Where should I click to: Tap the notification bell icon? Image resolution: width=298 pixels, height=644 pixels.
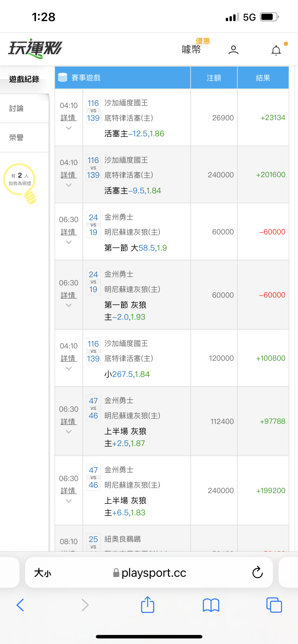(276, 50)
